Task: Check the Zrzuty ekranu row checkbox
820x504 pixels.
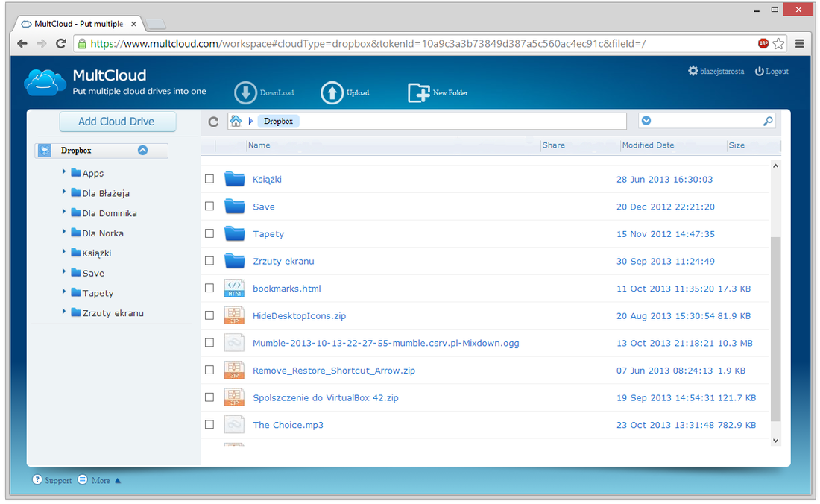Action: (209, 260)
